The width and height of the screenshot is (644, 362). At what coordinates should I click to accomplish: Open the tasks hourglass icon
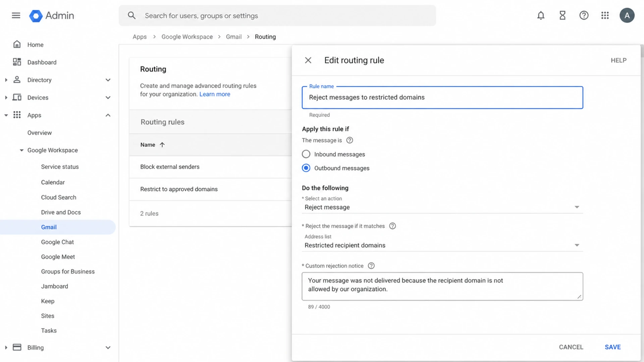562,15
